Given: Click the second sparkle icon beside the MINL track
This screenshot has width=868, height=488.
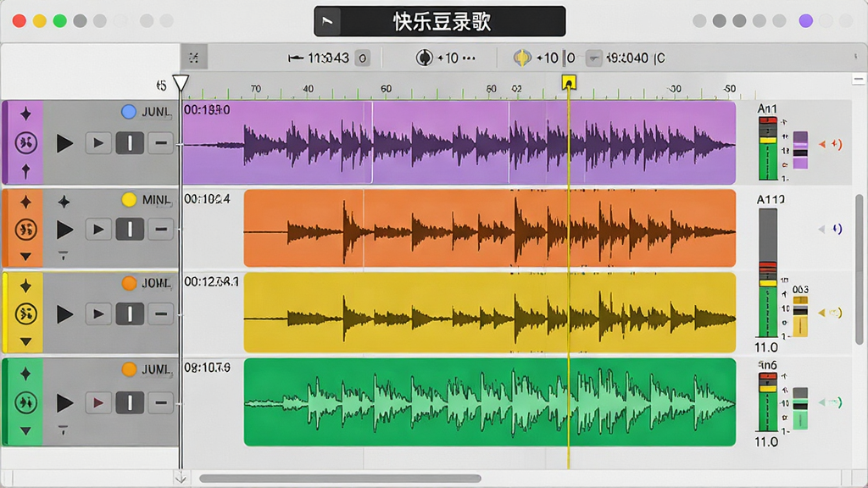Looking at the screenshot, I should [x=64, y=202].
